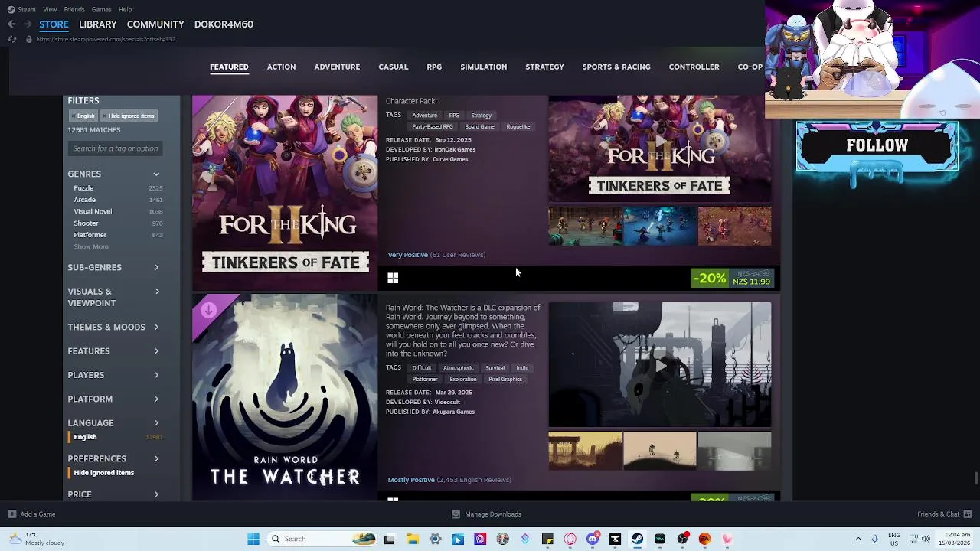The height and width of the screenshot is (551, 980).
Task: Open File Explorer from the taskbar
Action: 413,539
